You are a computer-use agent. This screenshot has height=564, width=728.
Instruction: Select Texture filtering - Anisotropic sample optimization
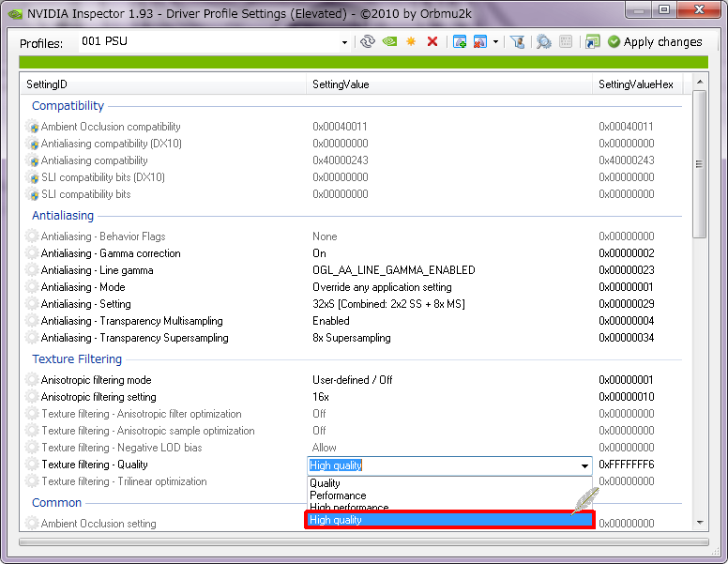pyautogui.click(x=353, y=431)
